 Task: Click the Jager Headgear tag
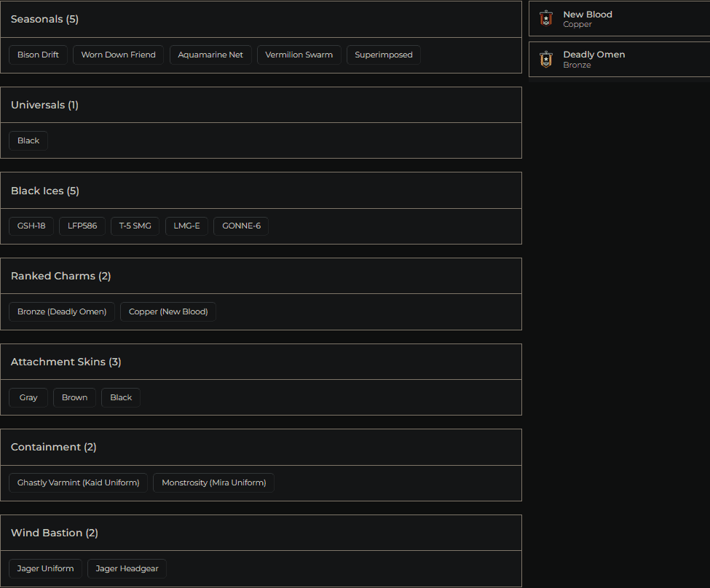[127, 569]
